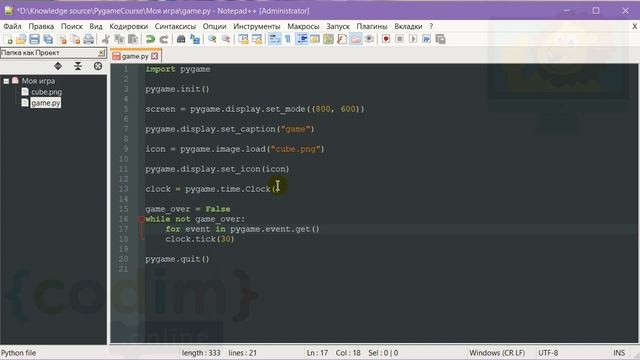Open the Опции menu
Image resolution: width=640 pixels, height=360 pixels.
coord(214,26)
